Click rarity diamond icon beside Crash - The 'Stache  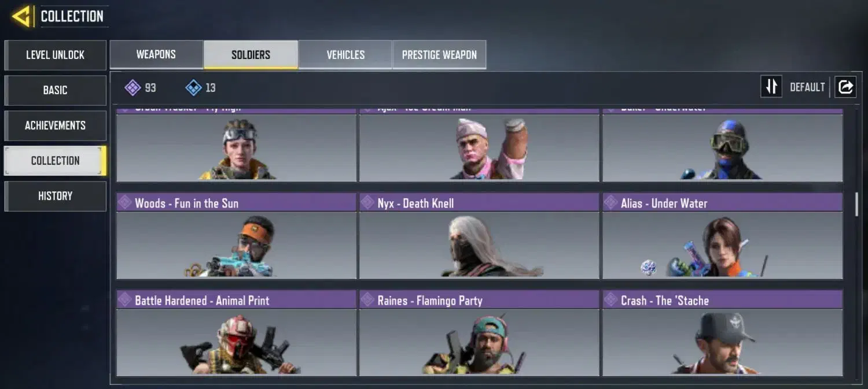click(610, 299)
